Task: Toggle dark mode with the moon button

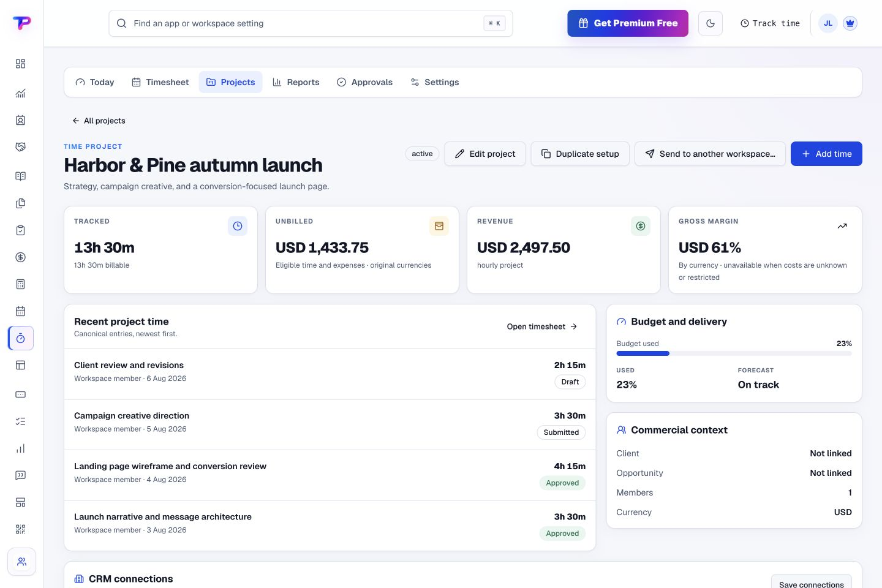Action: pos(710,23)
